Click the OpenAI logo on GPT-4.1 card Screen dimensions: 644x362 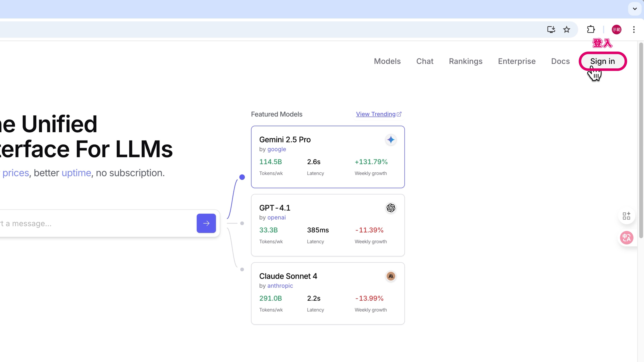[x=391, y=208]
